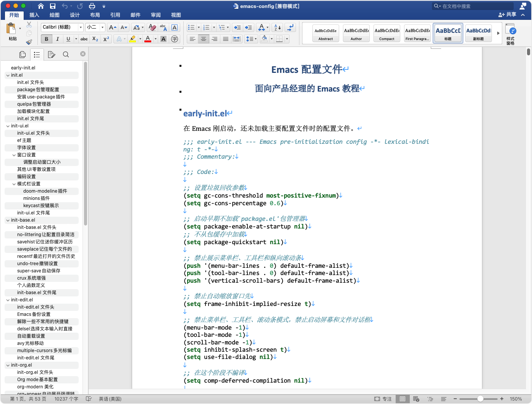Click the spelling check icon in status bar
The image size is (532, 404).
(89, 399)
